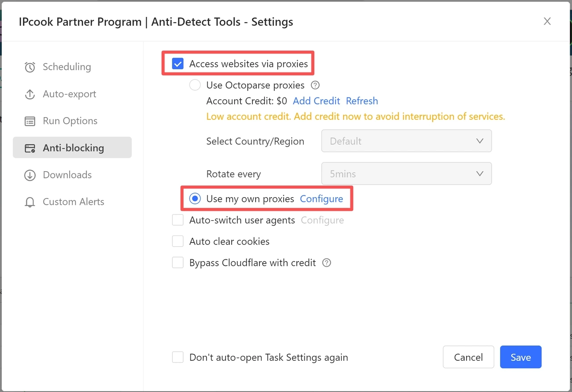
Task: Open Configure for my own proxies
Action: pyautogui.click(x=322, y=198)
